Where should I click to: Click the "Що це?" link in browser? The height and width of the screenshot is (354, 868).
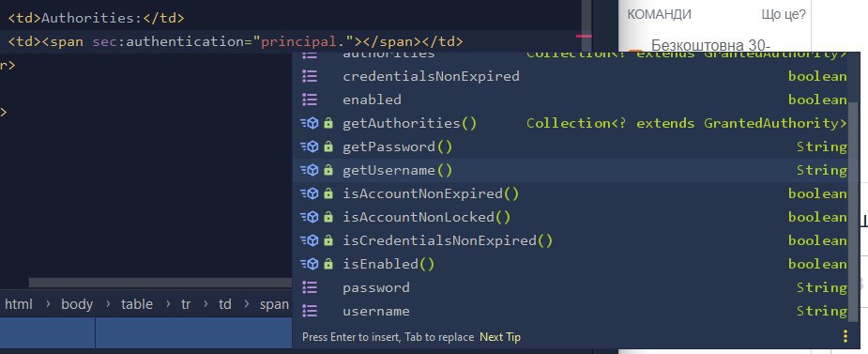pyautogui.click(x=784, y=14)
